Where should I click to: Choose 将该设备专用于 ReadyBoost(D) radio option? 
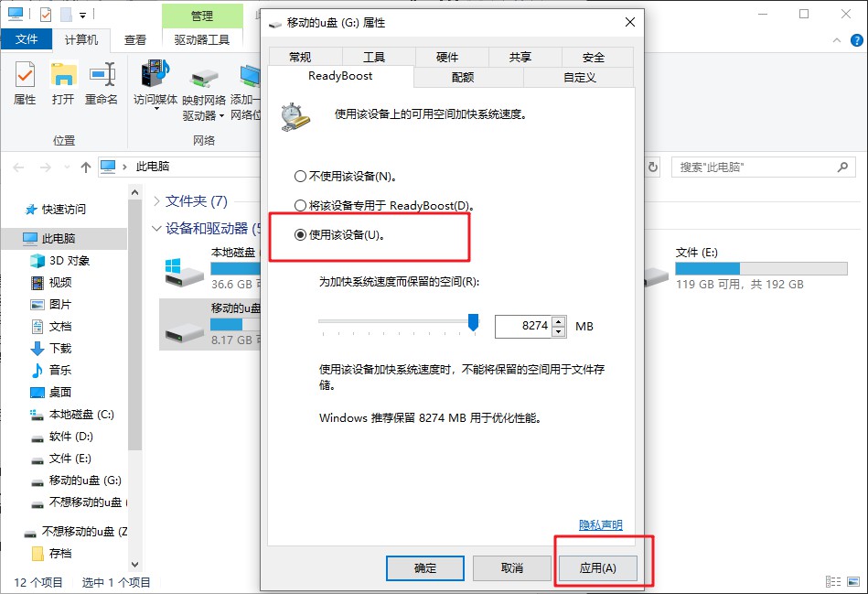(300, 206)
